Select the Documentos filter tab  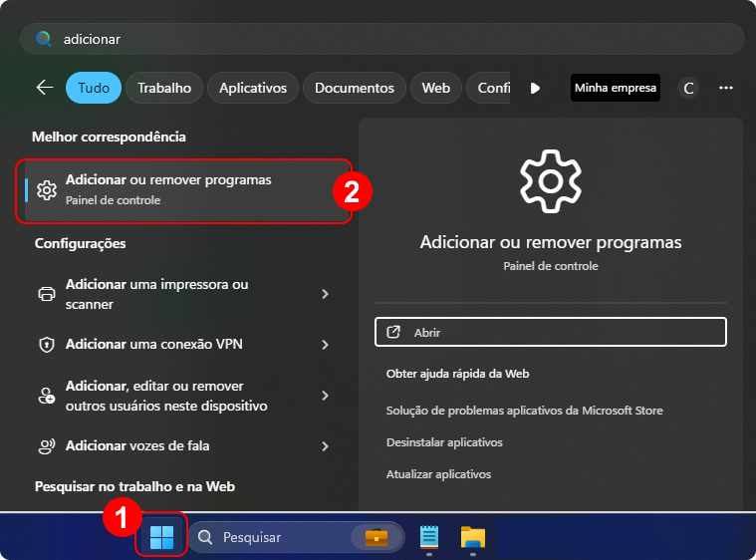(355, 88)
